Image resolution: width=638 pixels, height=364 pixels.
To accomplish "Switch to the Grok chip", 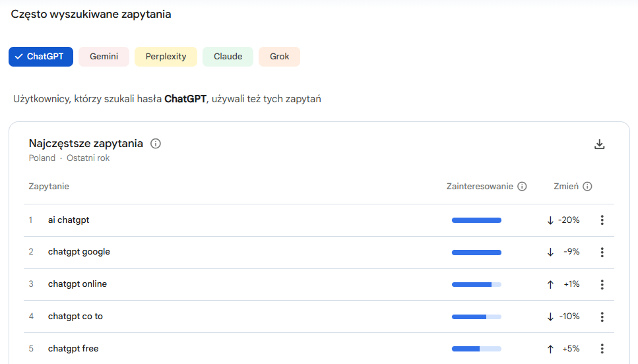I will pos(279,57).
